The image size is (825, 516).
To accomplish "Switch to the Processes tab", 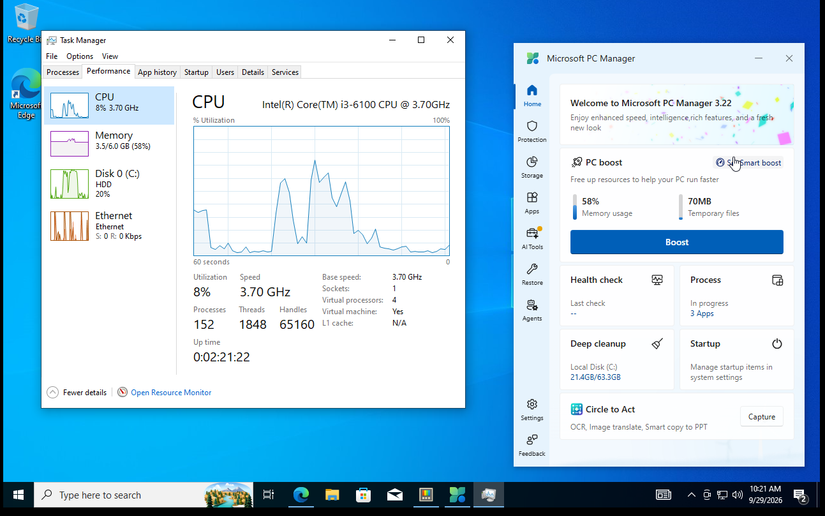I will (63, 72).
